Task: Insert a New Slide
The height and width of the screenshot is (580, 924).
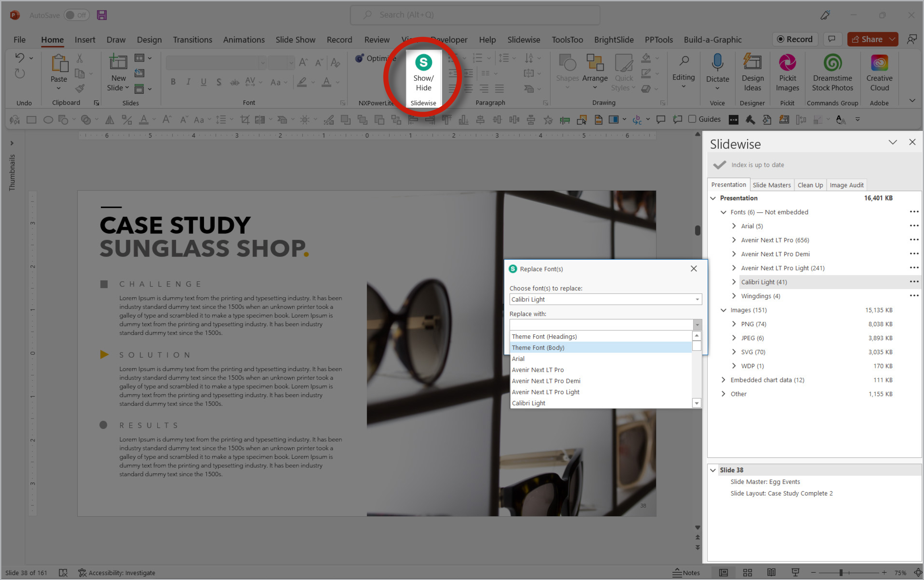Action: point(118,73)
